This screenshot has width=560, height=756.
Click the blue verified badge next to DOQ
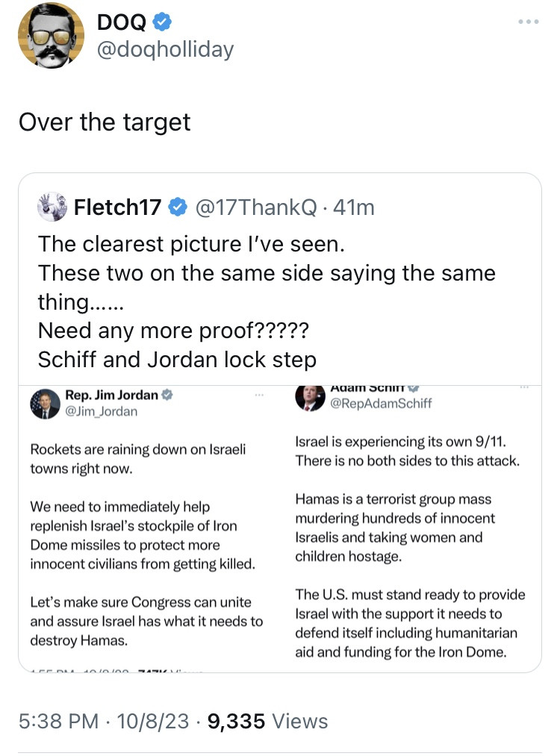point(161,22)
